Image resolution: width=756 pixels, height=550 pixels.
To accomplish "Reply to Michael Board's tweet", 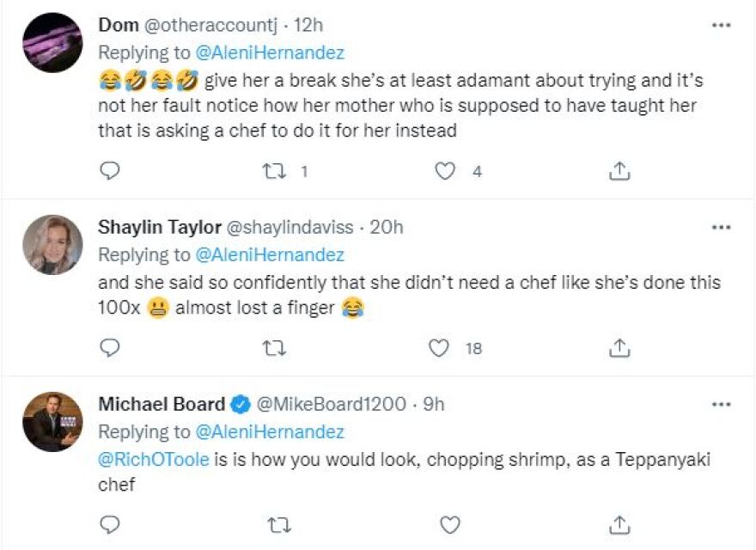I will [109, 524].
